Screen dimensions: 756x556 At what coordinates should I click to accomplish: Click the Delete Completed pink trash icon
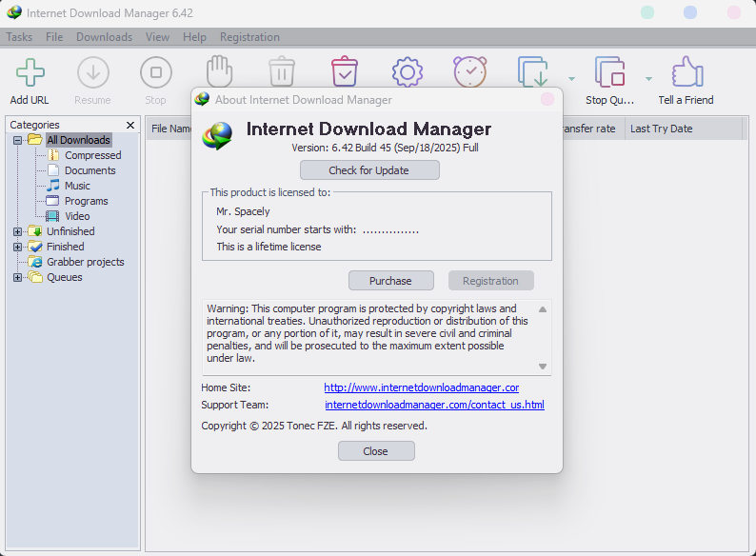(x=345, y=71)
